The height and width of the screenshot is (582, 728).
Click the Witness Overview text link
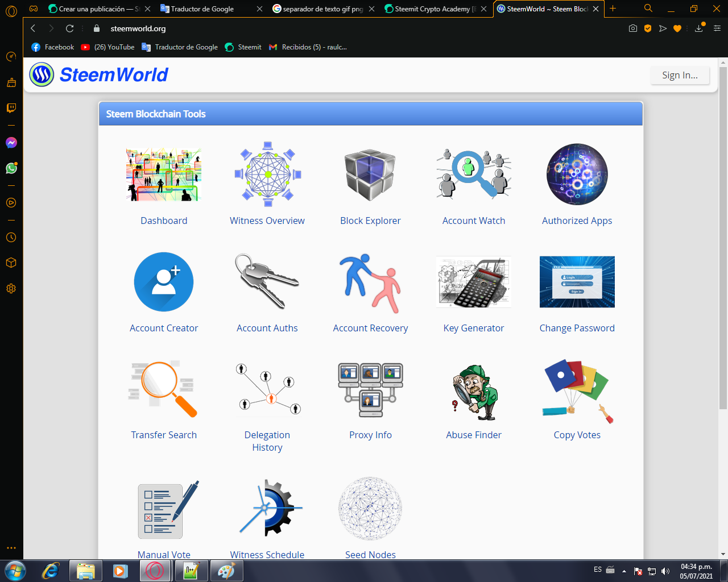click(267, 221)
